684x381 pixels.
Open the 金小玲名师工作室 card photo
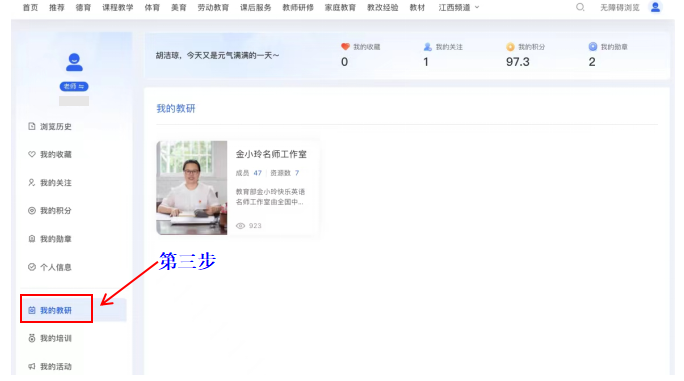click(x=192, y=188)
